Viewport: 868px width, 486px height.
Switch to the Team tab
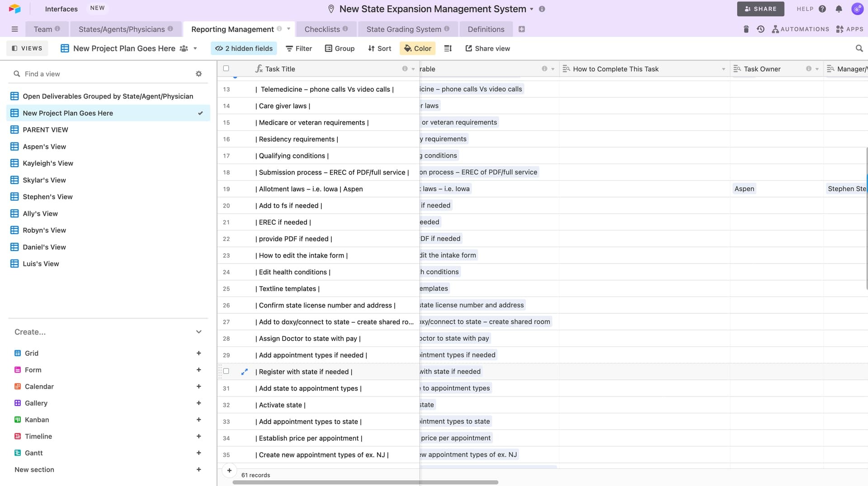click(47, 29)
